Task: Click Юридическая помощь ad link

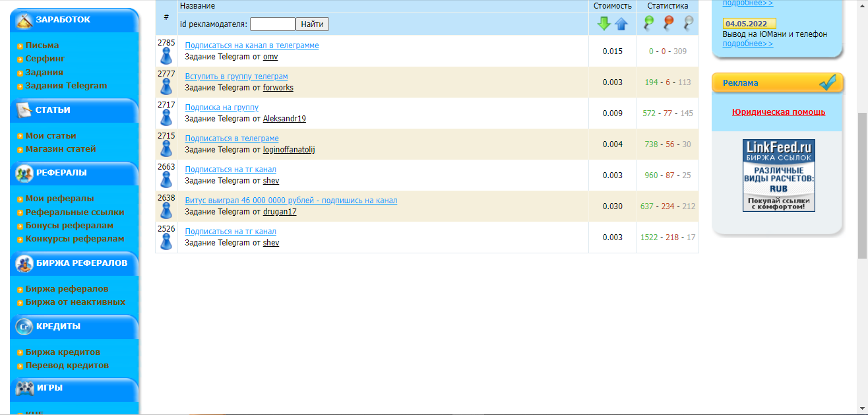Action: (x=778, y=112)
